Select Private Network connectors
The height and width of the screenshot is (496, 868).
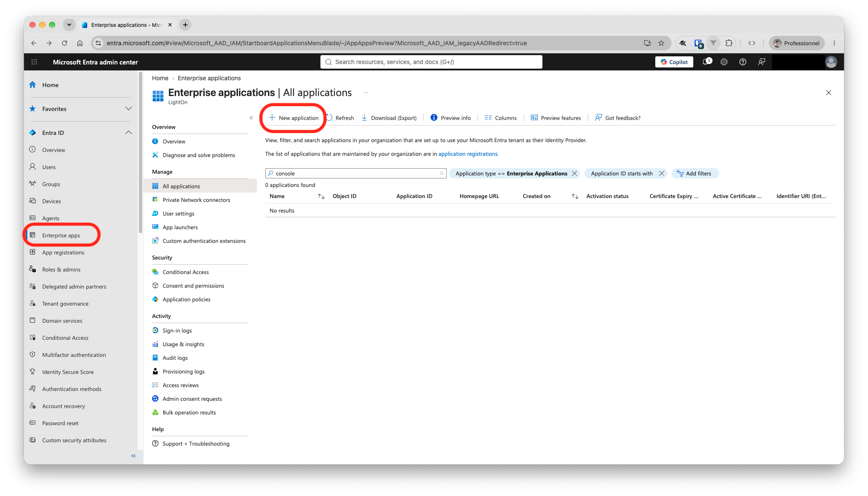(196, 200)
